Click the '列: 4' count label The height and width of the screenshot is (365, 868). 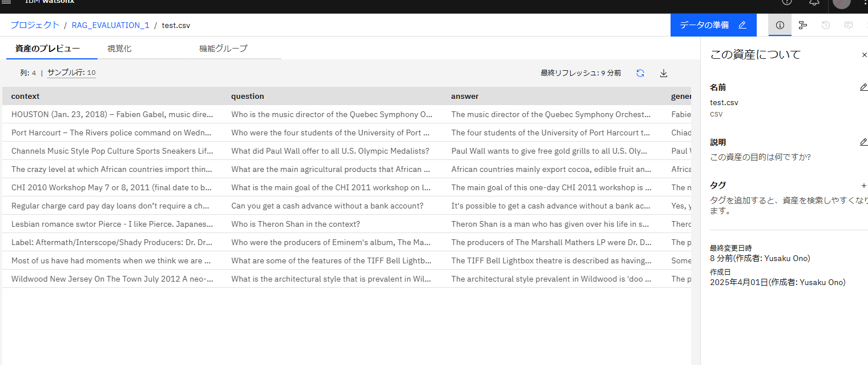[28, 73]
